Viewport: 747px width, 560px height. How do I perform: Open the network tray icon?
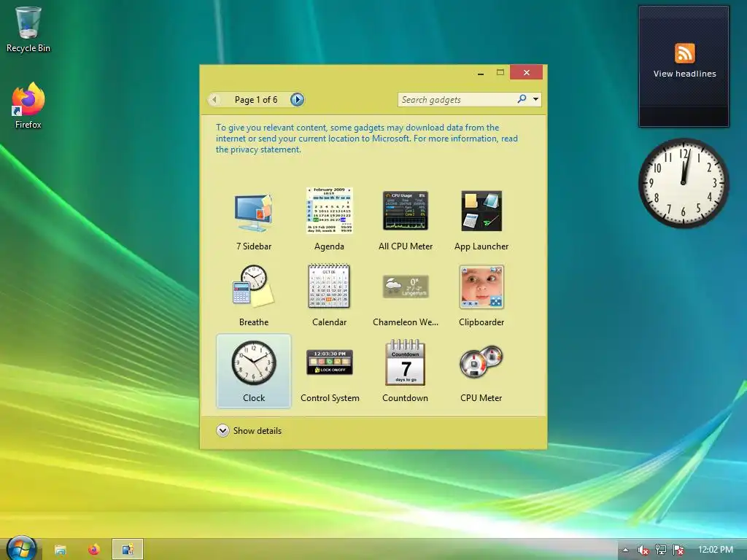click(x=660, y=550)
